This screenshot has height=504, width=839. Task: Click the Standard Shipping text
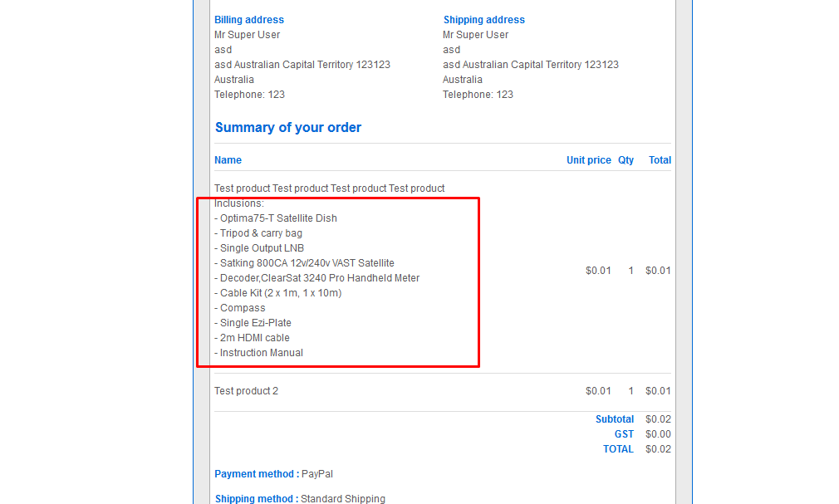pyautogui.click(x=342, y=499)
